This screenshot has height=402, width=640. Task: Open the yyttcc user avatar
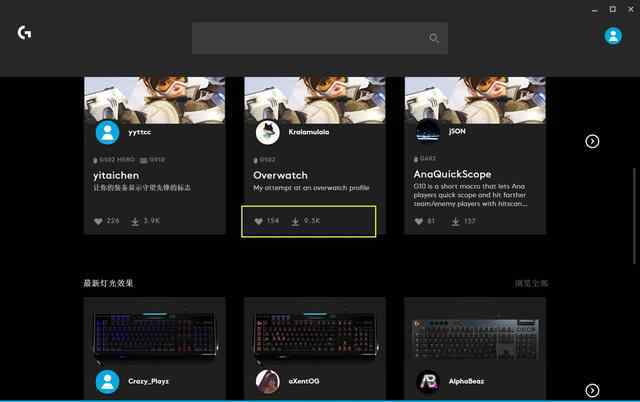point(107,132)
